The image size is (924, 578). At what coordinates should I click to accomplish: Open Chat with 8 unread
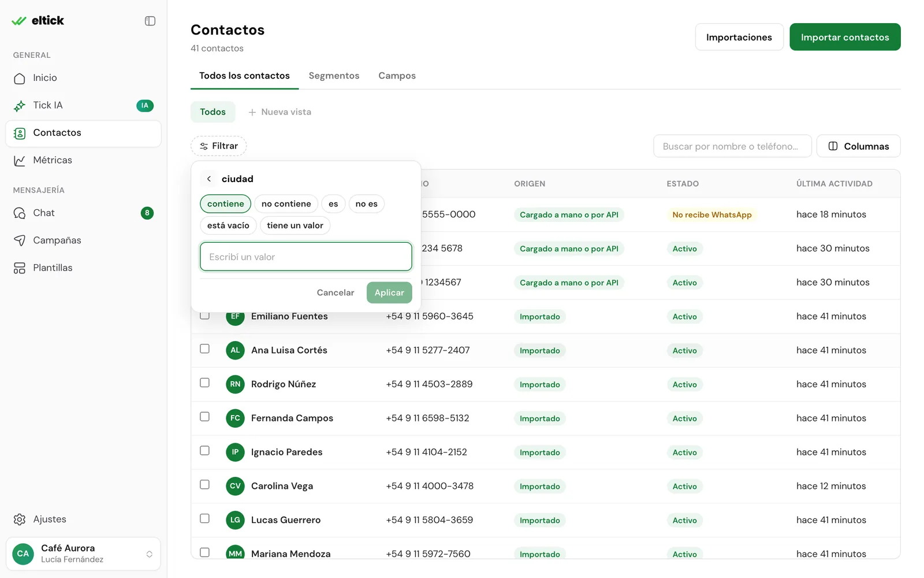pos(83,213)
